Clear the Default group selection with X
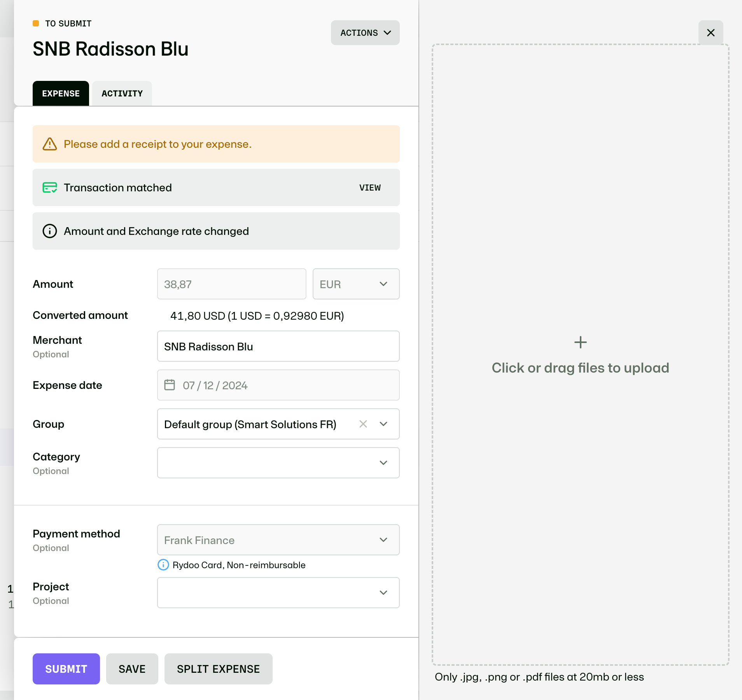Viewport: 742px width, 700px height. click(363, 424)
